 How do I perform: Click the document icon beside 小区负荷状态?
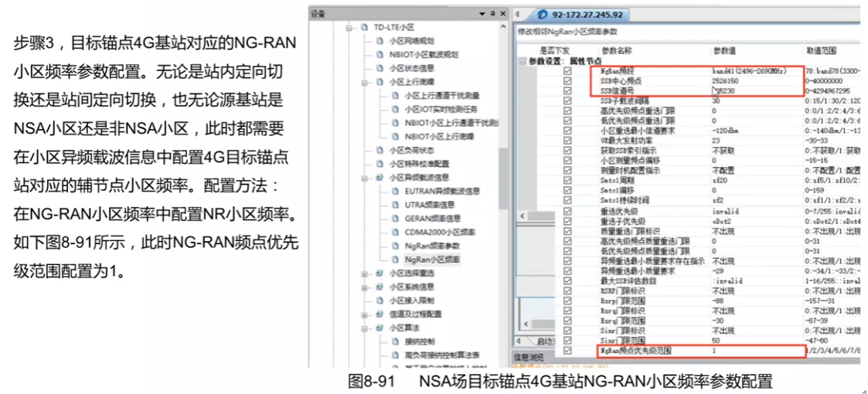tap(380, 150)
